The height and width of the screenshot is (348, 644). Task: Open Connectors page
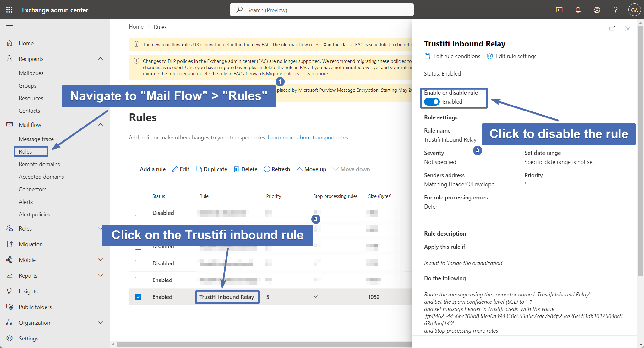point(33,189)
